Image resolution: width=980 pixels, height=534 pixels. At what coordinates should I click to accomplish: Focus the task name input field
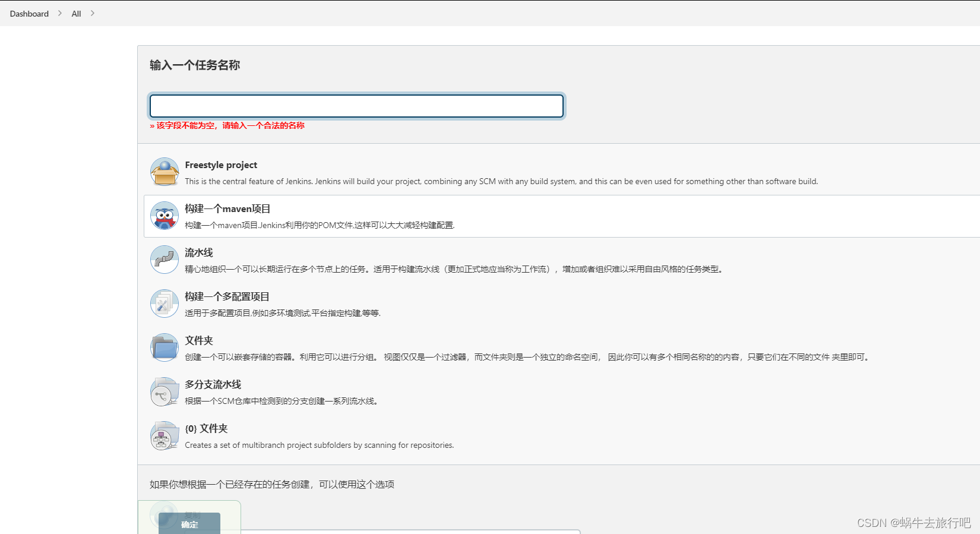click(356, 106)
